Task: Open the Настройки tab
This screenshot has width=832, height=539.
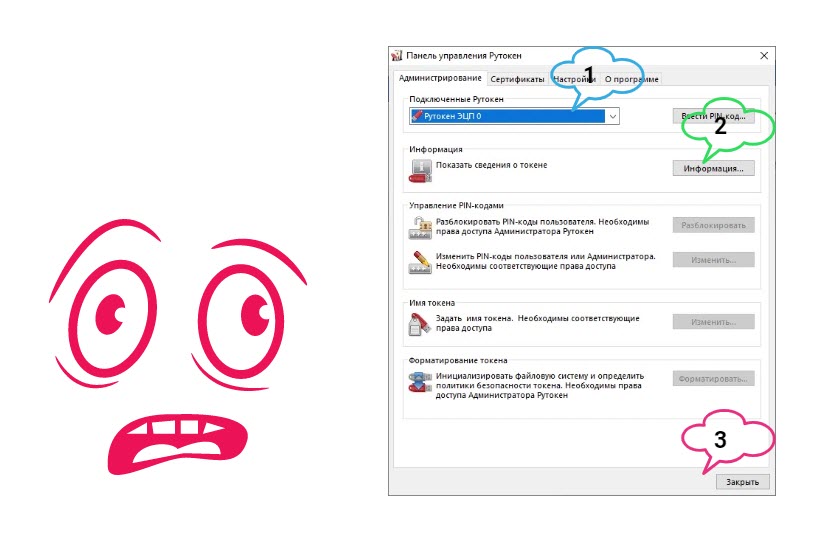Action: point(574,79)
